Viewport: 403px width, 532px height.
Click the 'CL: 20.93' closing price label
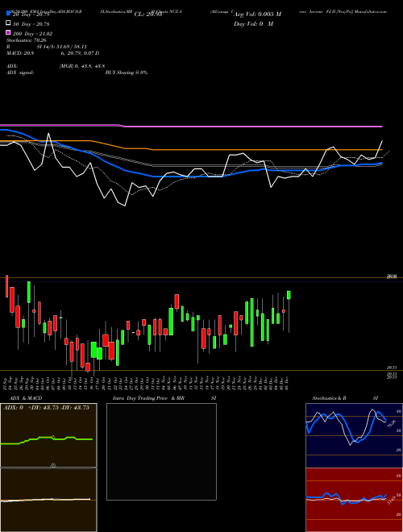148,15
